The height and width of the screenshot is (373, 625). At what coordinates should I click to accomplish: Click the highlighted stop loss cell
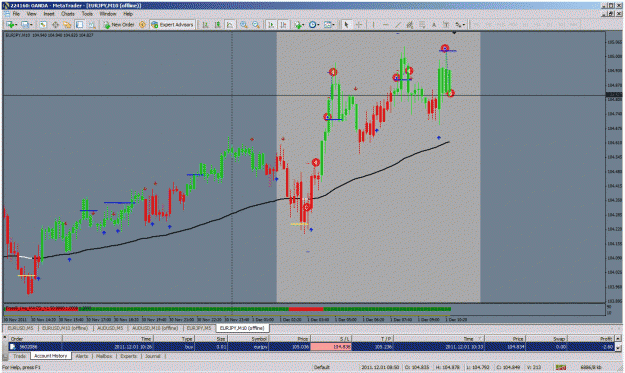331,347
